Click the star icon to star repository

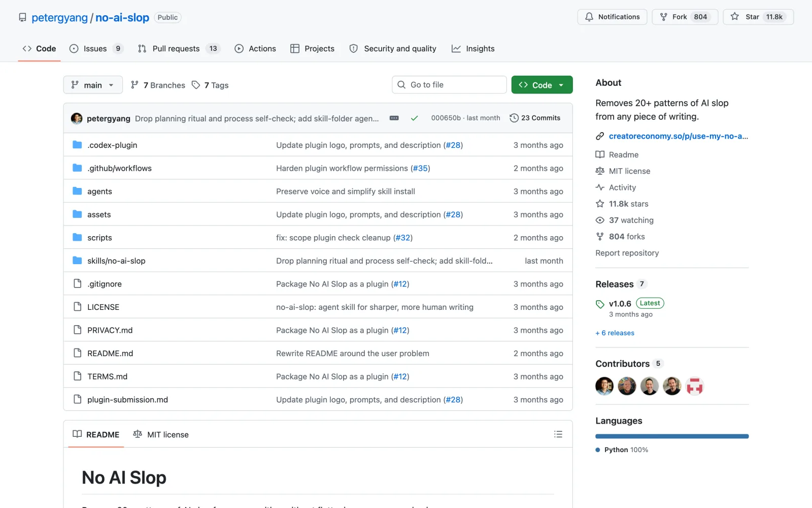coord(734,17)
